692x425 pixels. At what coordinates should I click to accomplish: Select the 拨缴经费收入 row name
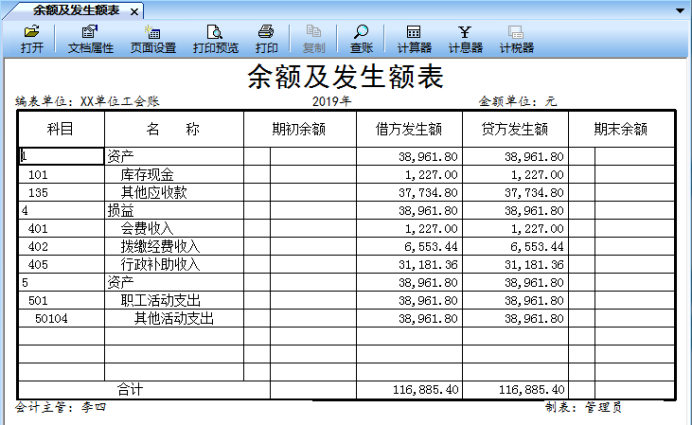pyautogui.click(x=160, y=247)
